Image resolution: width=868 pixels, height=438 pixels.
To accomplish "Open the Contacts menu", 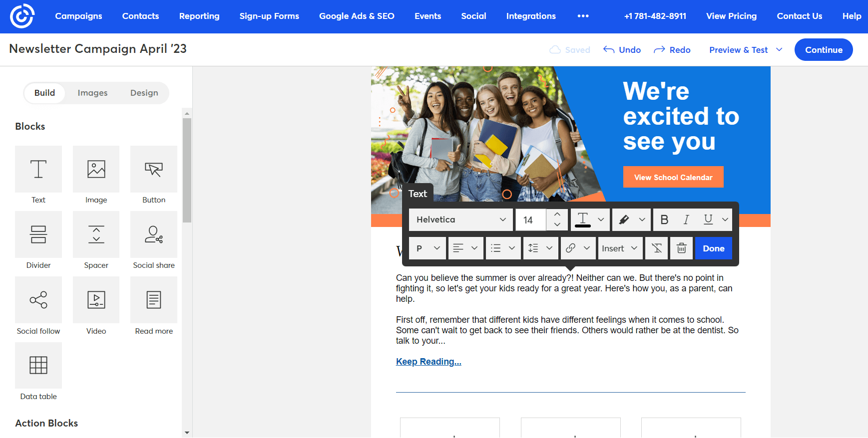I will pyautogui.click(x=140, y=16).
